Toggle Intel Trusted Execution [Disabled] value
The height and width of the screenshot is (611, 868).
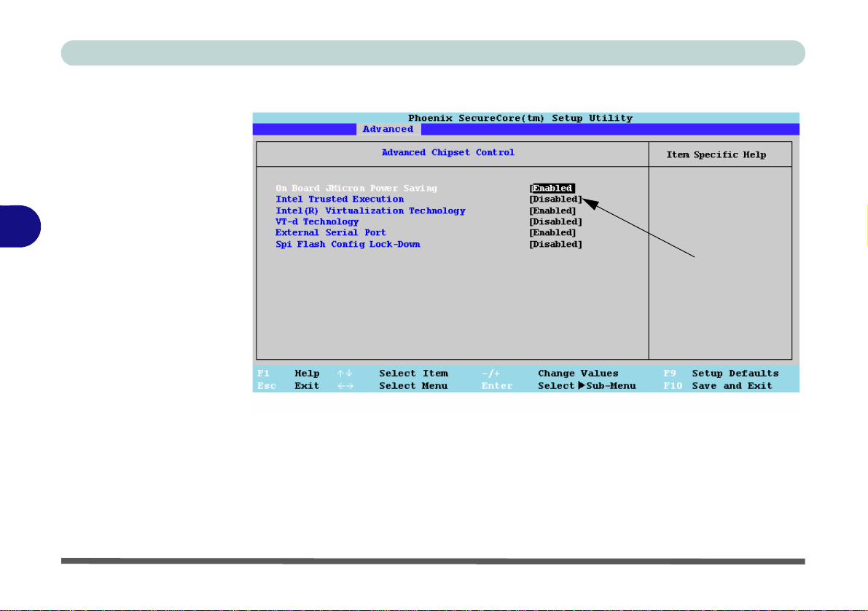tap(556, 200)
